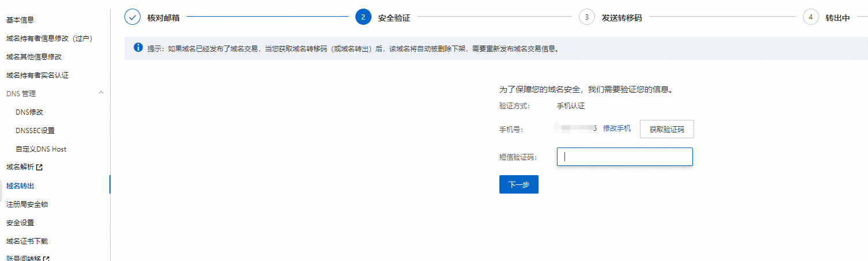Click the blue 下一步 button
The height and width of the screenshot is (261, 868).
[x=518, y=184]
